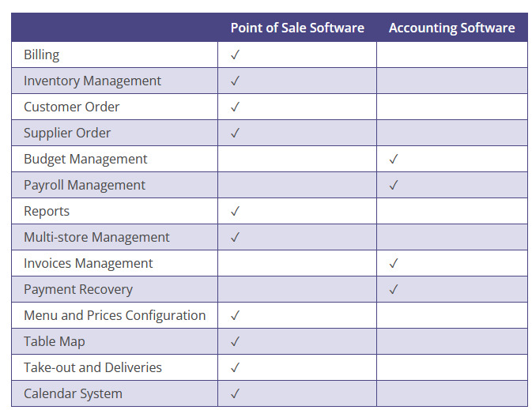532x410 pixels.
Task: Select the Payroll Management checkmark
Action: point(394,185)
